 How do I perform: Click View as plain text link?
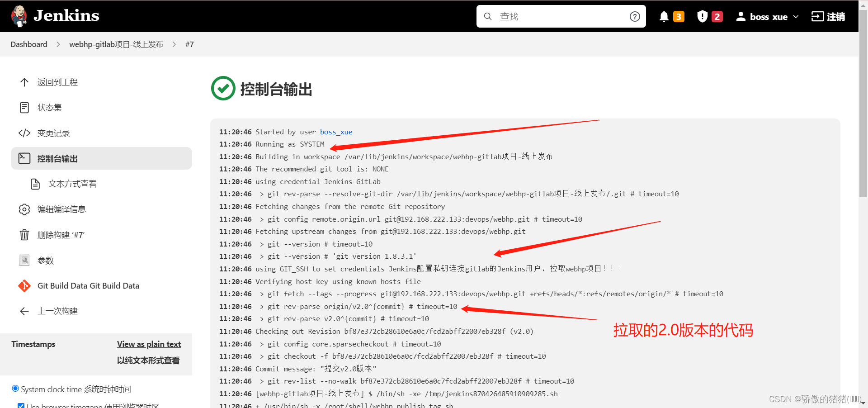click(149, 344)
